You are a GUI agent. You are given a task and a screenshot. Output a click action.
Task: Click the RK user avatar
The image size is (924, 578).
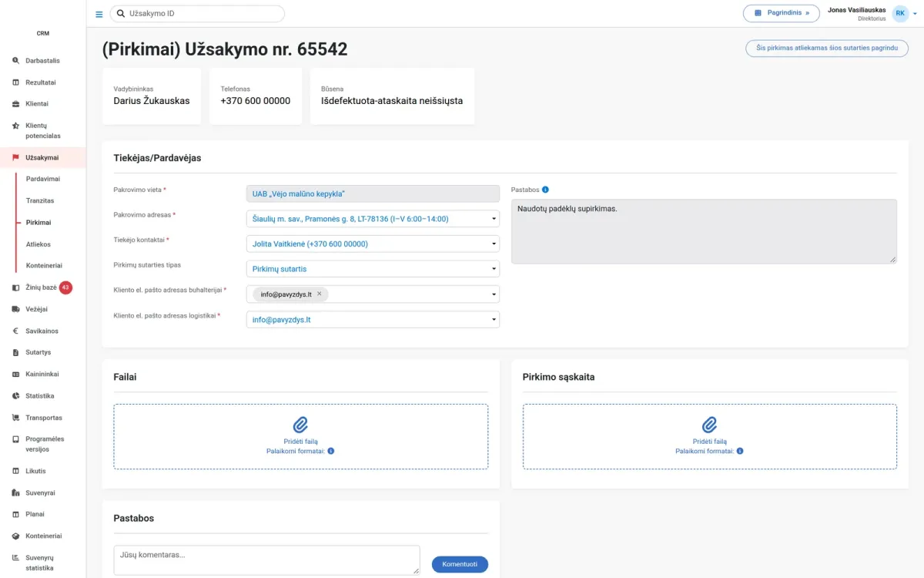(900, 13)
